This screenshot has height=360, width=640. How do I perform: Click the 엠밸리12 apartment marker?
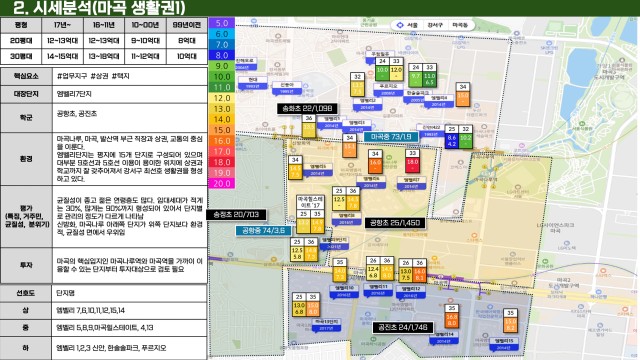pos(410,291)
